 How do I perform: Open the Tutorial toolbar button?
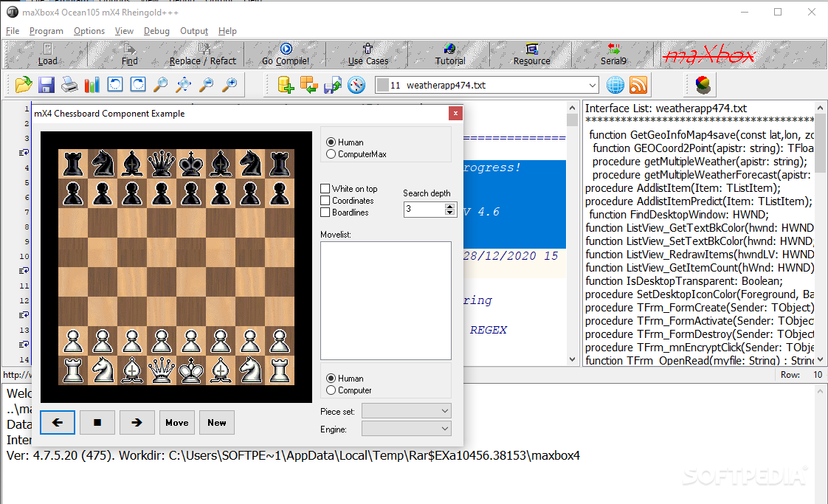point(450,55)
